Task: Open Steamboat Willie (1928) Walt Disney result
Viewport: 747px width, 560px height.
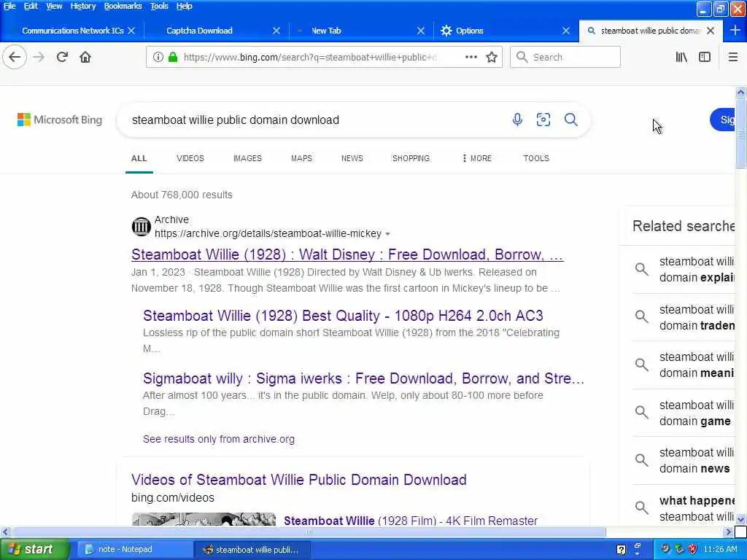Action: 347,254
